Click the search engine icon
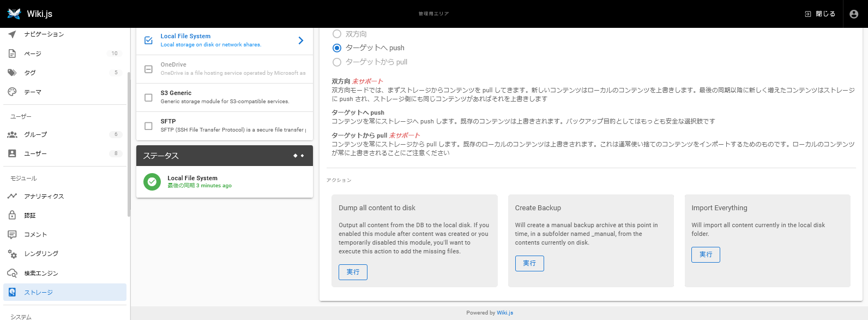The image size is (868, 320). point(12,273)
